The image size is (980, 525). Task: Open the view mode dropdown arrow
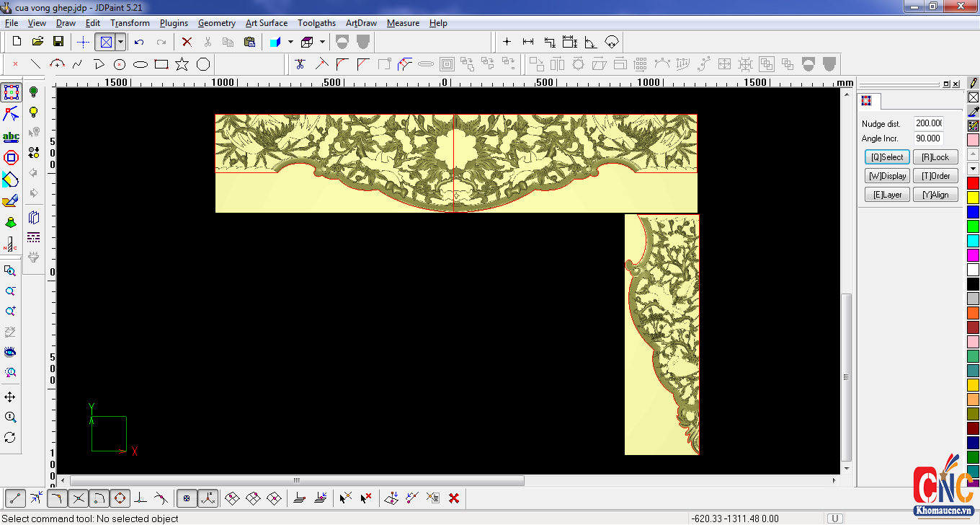point(120,42)
